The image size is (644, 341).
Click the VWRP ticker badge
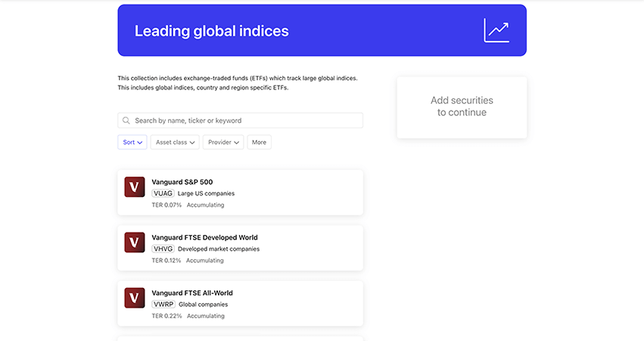click(x=163, y=304)
